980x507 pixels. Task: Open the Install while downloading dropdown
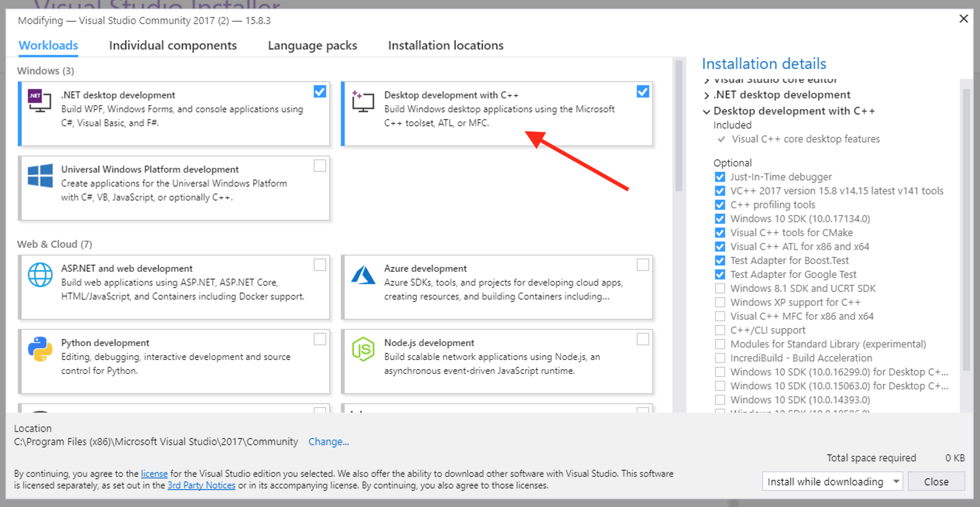coord(832,481)
